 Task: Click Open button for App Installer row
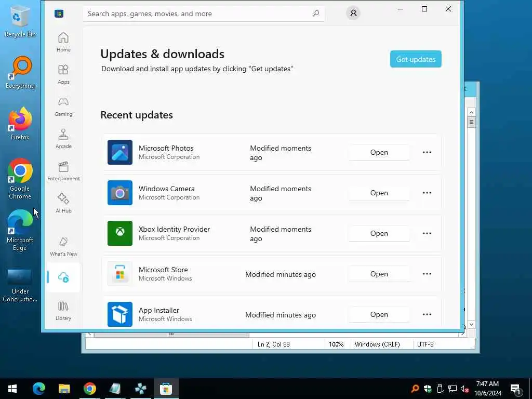click(x=379, y=314)
